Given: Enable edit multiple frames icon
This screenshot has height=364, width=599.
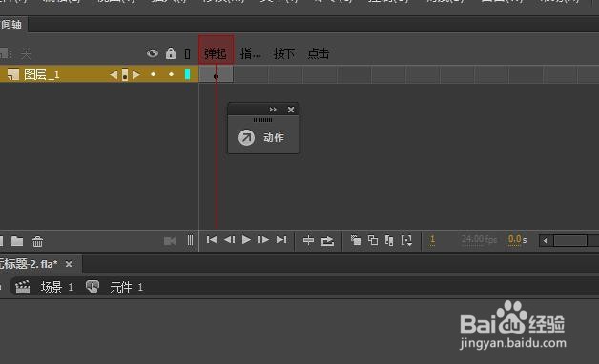Looking at the screenshot, I should [389, 240].
